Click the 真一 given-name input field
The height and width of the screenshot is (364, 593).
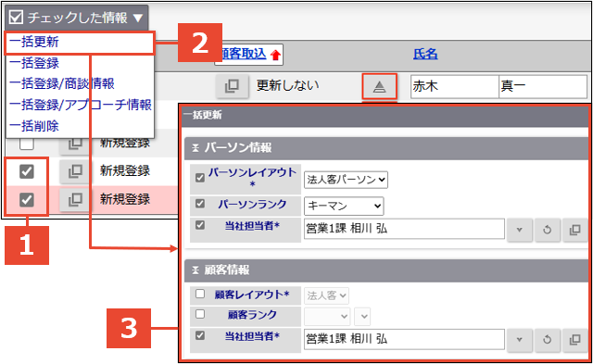click(x=543, y=86)
